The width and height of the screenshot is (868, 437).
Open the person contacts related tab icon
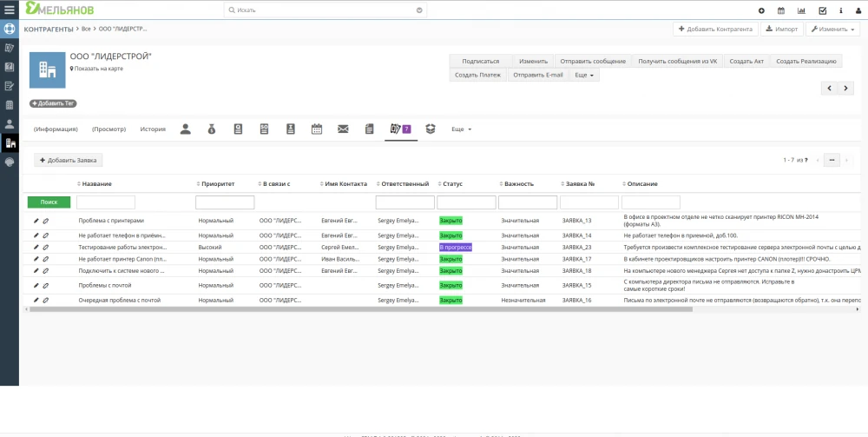pos(186,129)
